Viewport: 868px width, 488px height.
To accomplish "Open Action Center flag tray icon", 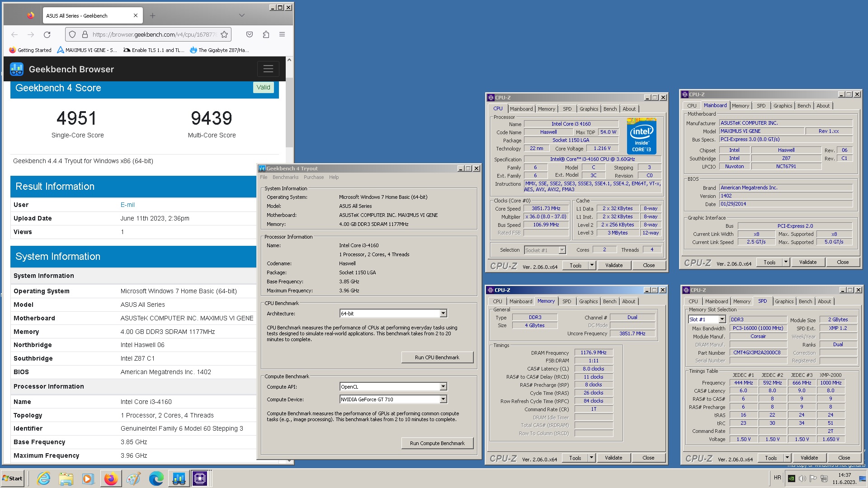I will click(813, 479).
